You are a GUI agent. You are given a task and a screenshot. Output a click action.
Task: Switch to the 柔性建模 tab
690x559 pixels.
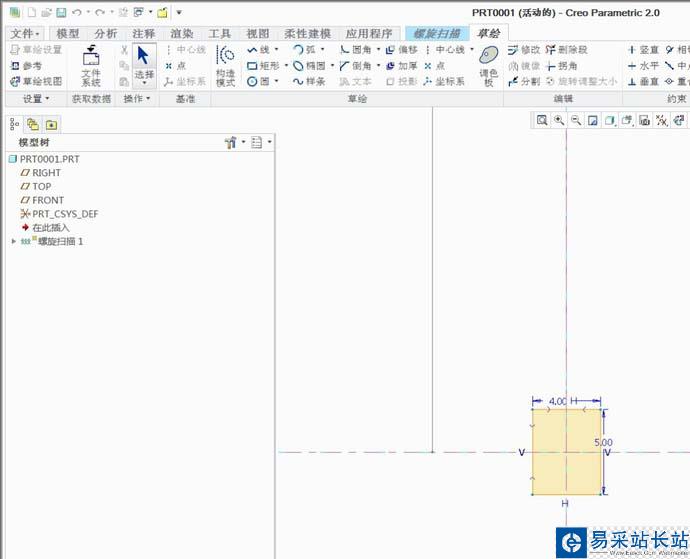tap(307, 33)
